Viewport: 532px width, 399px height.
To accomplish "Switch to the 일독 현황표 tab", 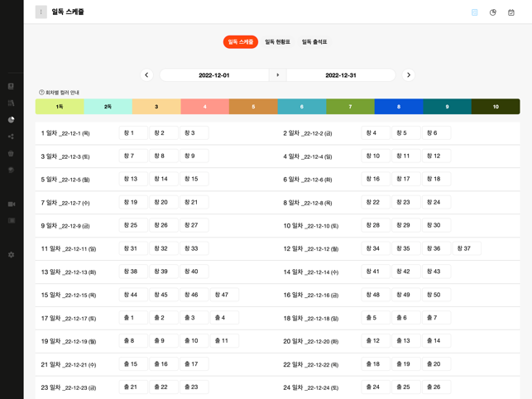I will tap(277, 41).
